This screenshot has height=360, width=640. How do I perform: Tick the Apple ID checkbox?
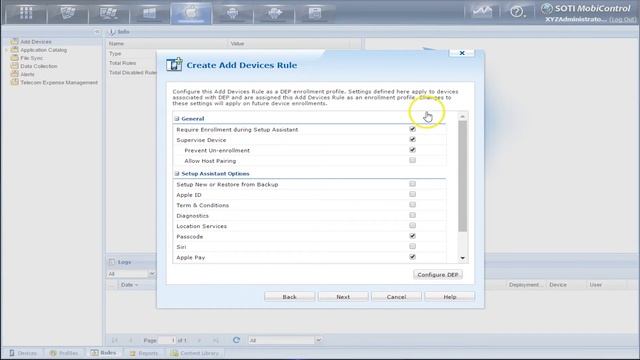tap(413, 194)
